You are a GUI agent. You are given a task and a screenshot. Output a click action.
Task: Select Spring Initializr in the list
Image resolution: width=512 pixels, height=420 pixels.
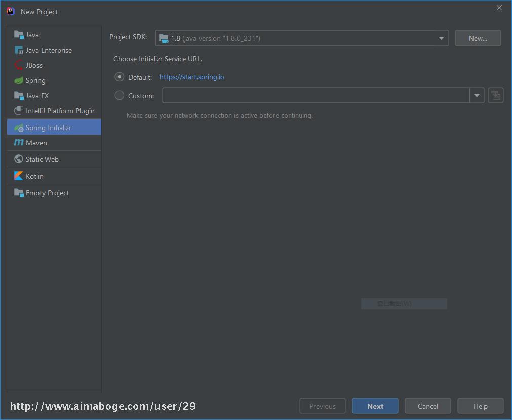(54, 128)
